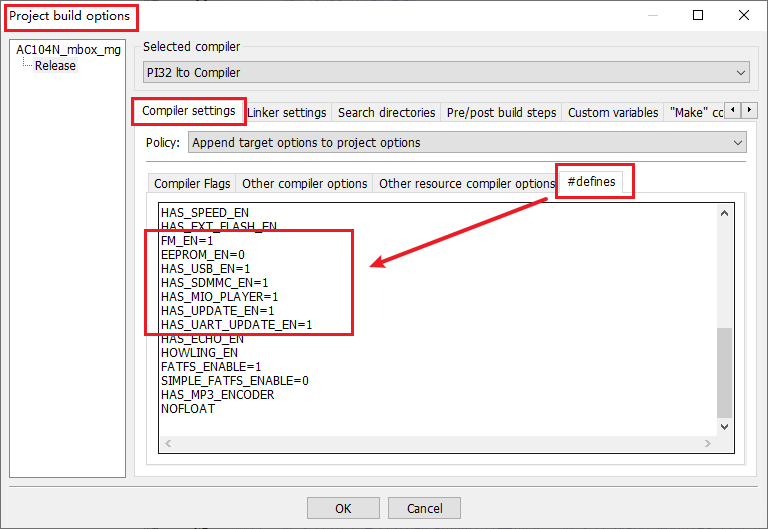Click the horizontal scrollbar left arrow
Image resolution: width=768 pixels, height=529 pixels.
click(x=168, y=443)
